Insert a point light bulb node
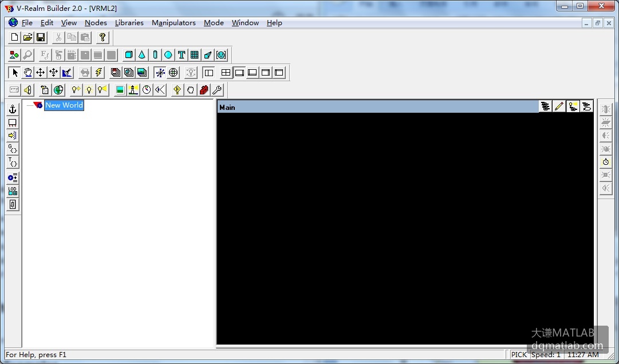The image size is (619, 364). [x=89, y=90]
